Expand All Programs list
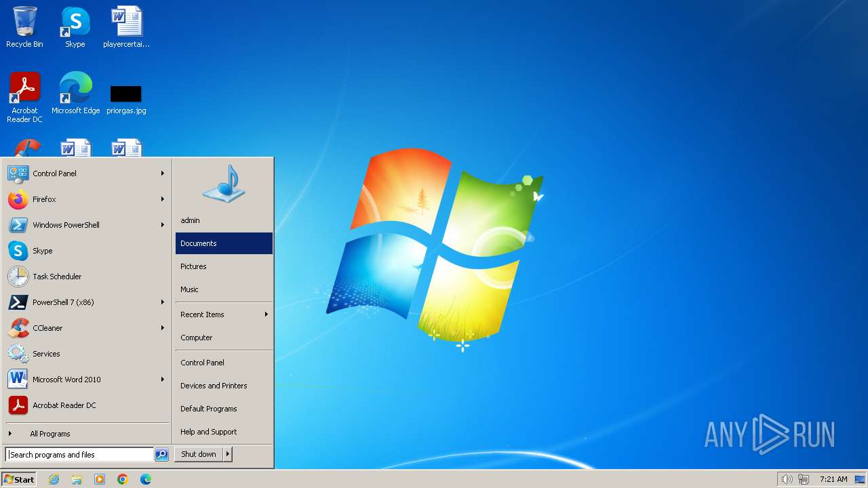 pos(87,434)
